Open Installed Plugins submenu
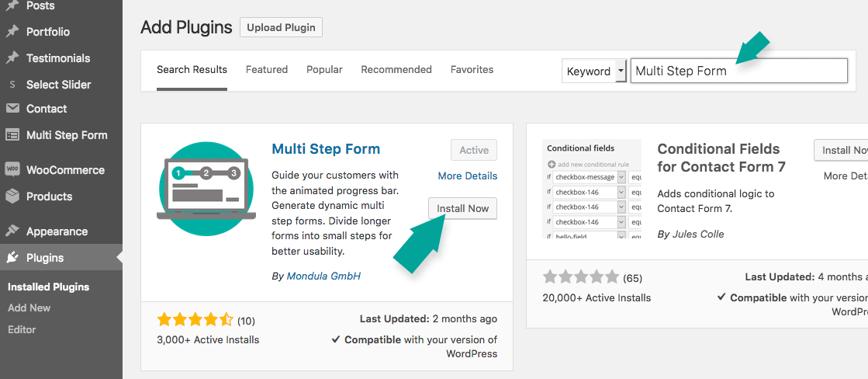The height and width of the screenshot is (379, 868). click(49, 287)
